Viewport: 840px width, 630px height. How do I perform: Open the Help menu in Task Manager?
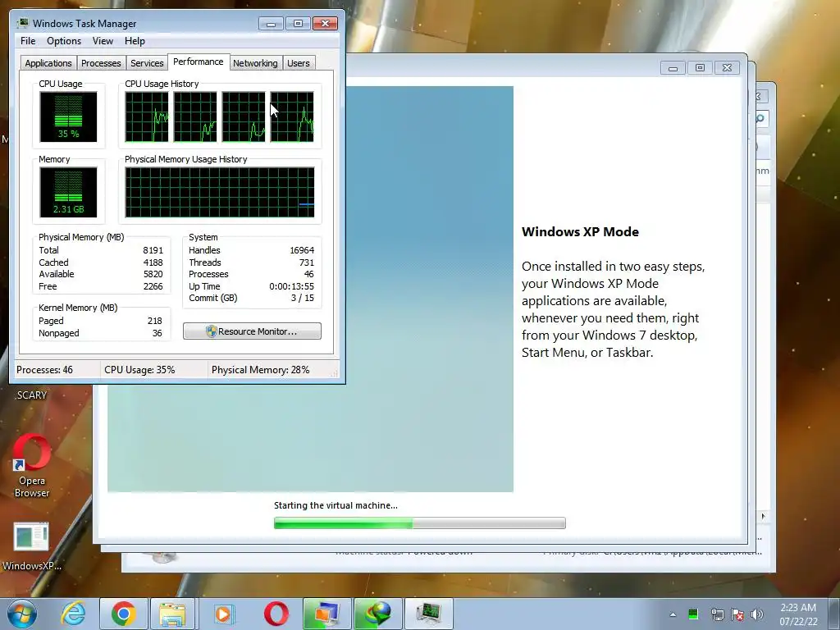(x=135, y=41)
